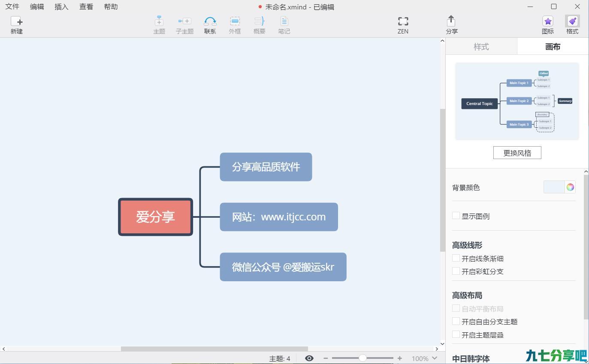
Task: Check the 自动平衡布局 checkbox
Action: [456, 308]
